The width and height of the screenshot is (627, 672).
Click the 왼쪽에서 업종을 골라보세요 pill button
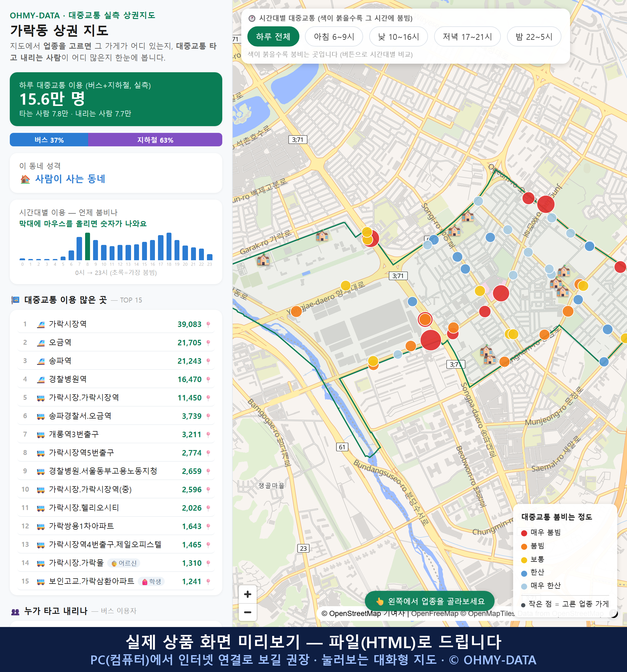(430, 601)
